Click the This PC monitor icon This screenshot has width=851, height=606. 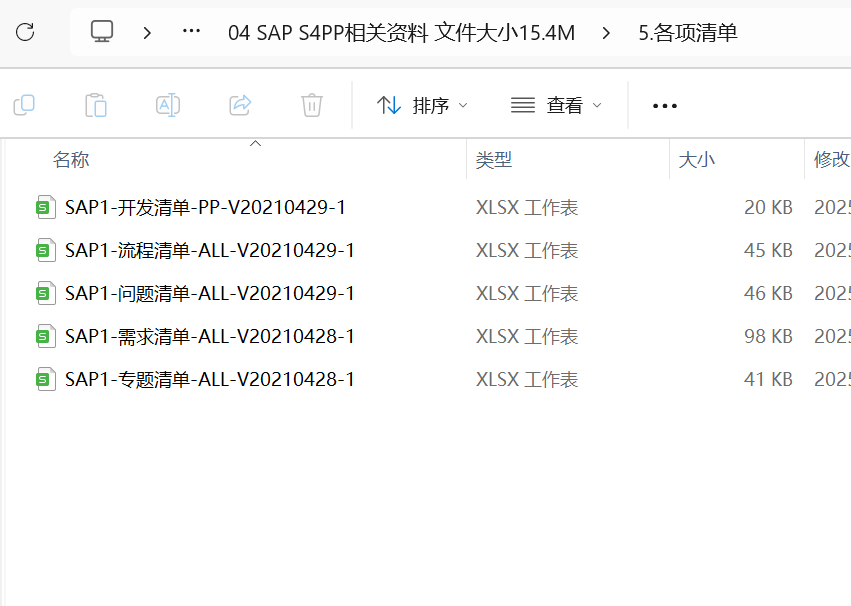102,33
